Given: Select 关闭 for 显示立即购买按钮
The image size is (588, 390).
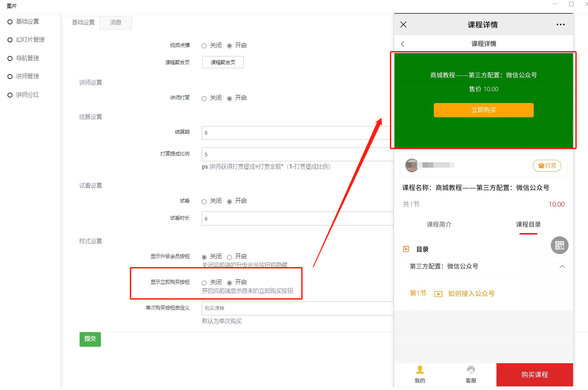Looking at the screenshot, I should click(x=204, y=282).
